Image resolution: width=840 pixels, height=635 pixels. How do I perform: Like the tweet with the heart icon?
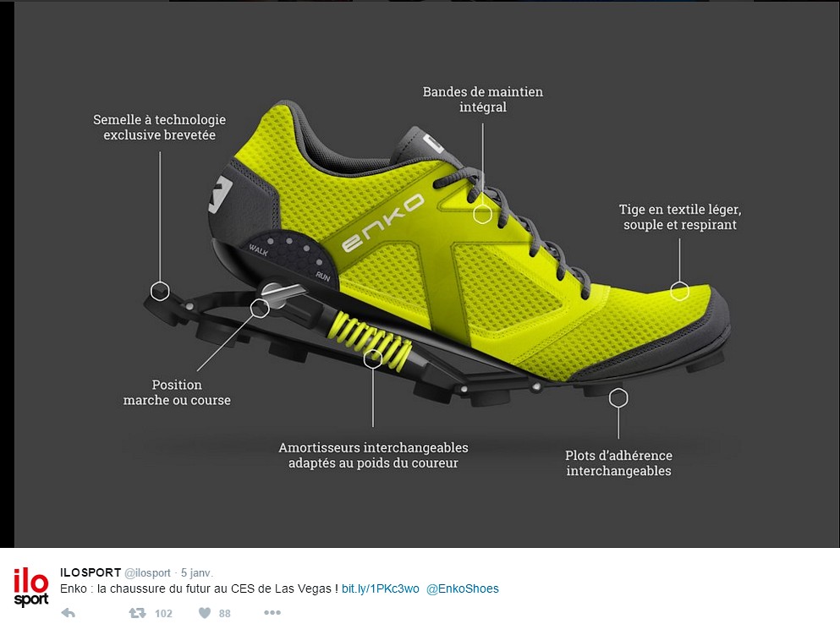tap(204, 613)
